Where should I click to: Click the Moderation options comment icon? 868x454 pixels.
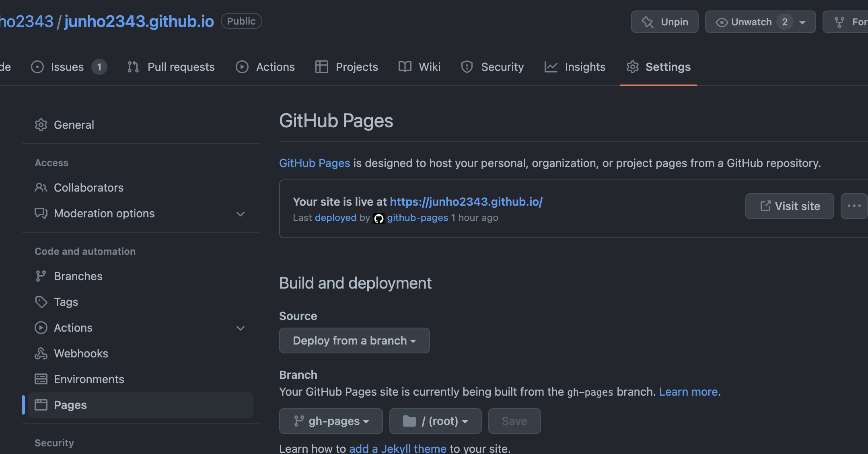click(41, 213)
